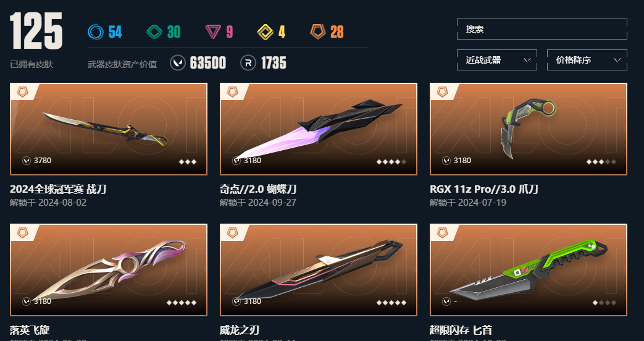Click the pink Premium tier triangle icon
Image resolution: width=644 pixels, height=341 pixels.
[x=213, y=32]
